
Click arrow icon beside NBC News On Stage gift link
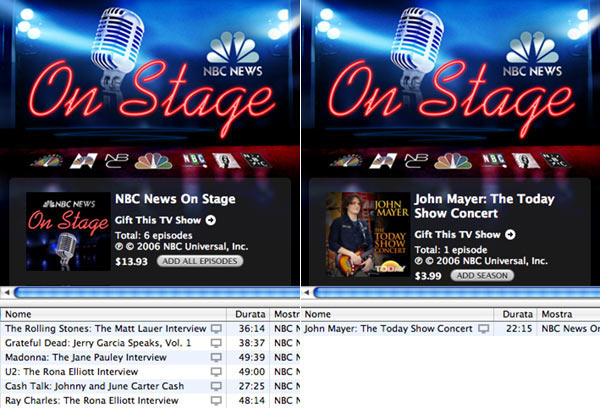pos(212,220)
